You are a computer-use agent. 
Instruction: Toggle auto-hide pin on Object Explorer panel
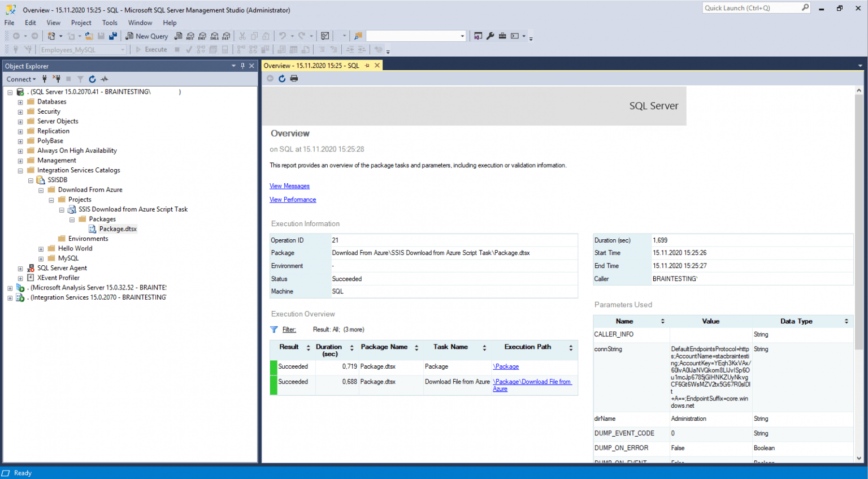click(x=242, y=66)
